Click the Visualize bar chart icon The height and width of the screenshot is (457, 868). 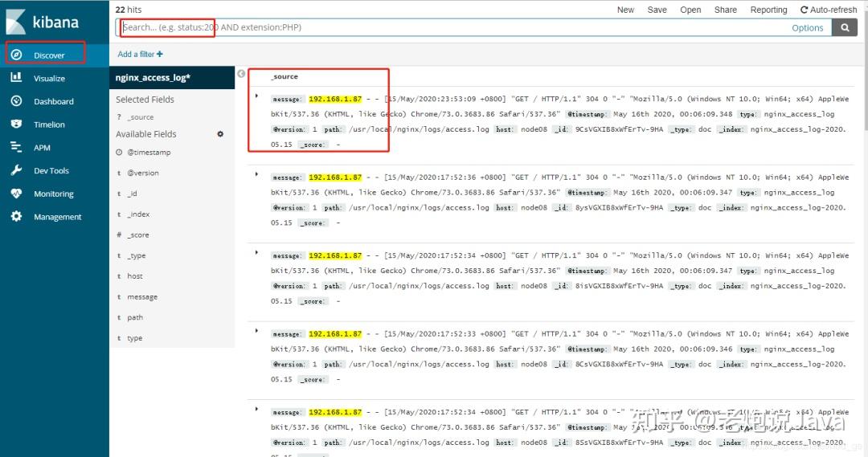coord(17,77)
